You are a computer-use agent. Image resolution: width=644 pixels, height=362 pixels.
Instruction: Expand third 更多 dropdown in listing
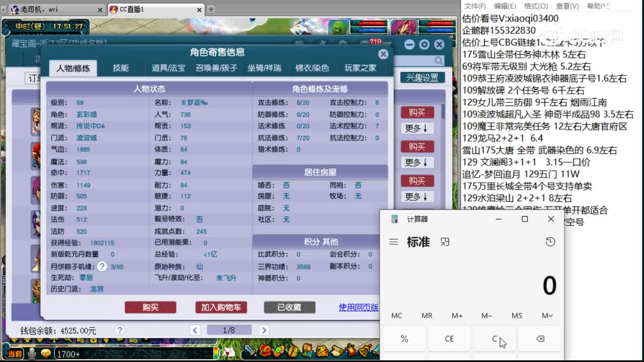(417, 197)
